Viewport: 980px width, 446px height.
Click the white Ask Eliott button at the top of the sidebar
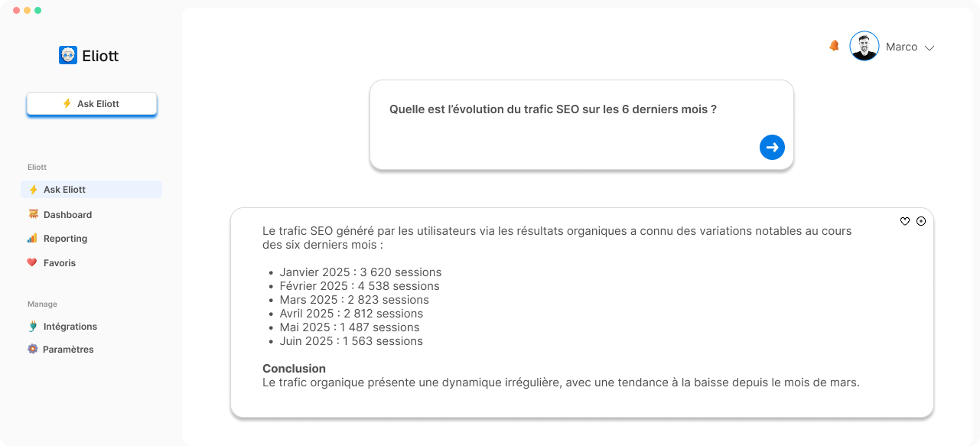[x=92, y=103]
